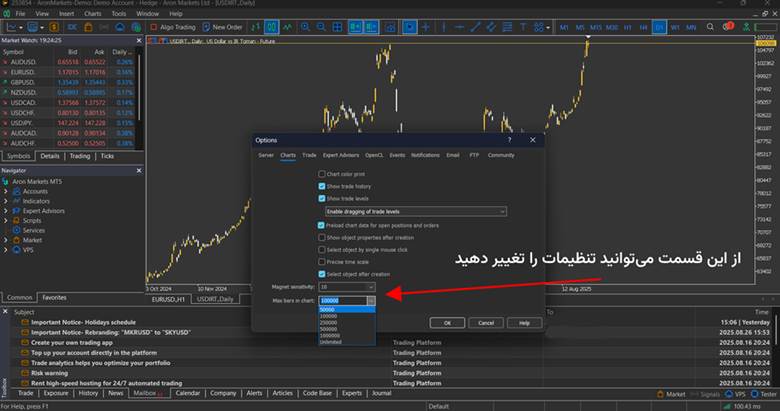780x411 pixels.
Task: Click Cancel button in Options dialog
Action: pos(486,323)
